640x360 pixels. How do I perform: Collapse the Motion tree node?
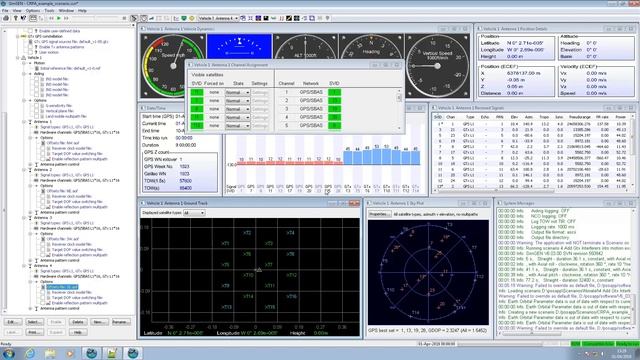[x=24, y=63]
